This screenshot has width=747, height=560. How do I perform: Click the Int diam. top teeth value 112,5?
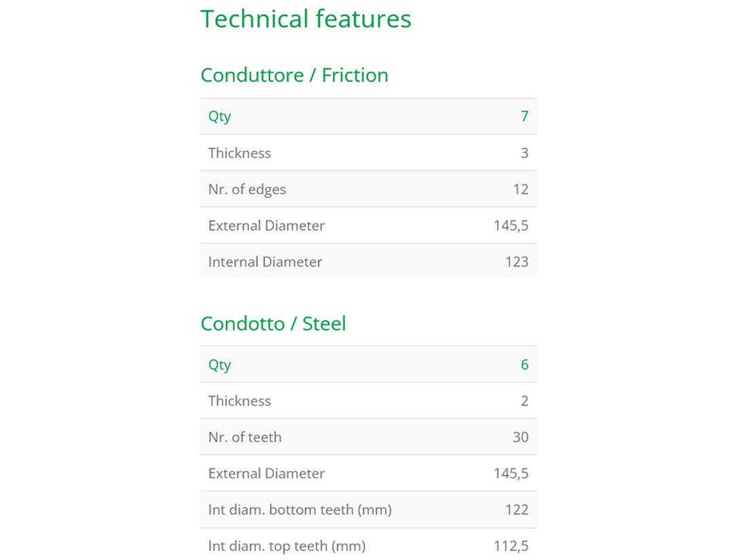point(511,546)
